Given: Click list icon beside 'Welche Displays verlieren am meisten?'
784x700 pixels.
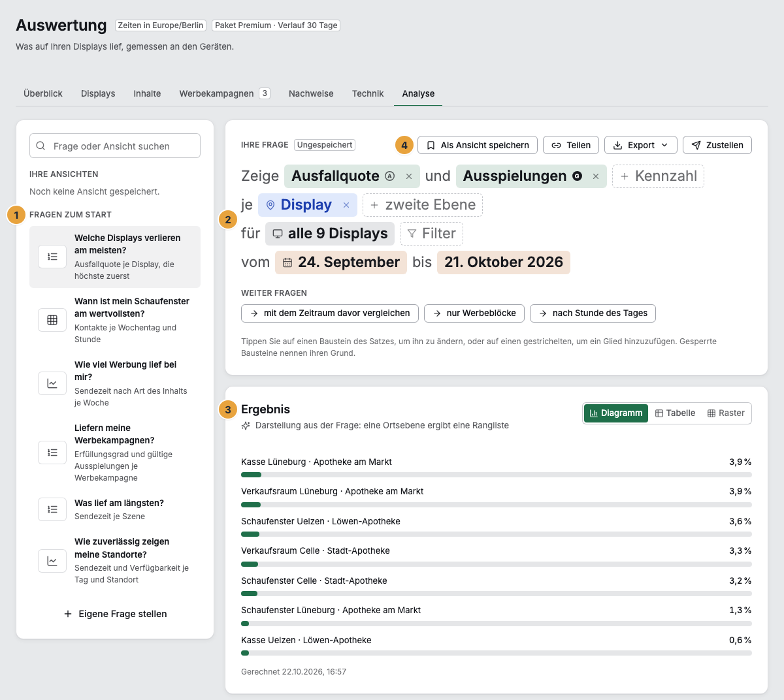Looking at the screenshot, I should coord(52,257).
